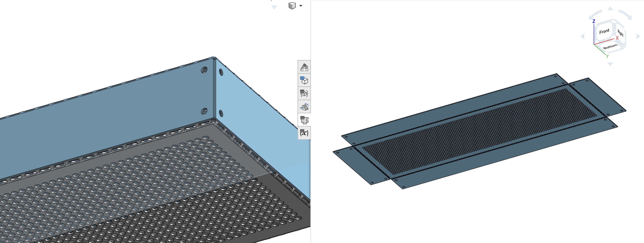Open the Variable table icon
This screenshot has height=243, width=644.
point(304,133)
